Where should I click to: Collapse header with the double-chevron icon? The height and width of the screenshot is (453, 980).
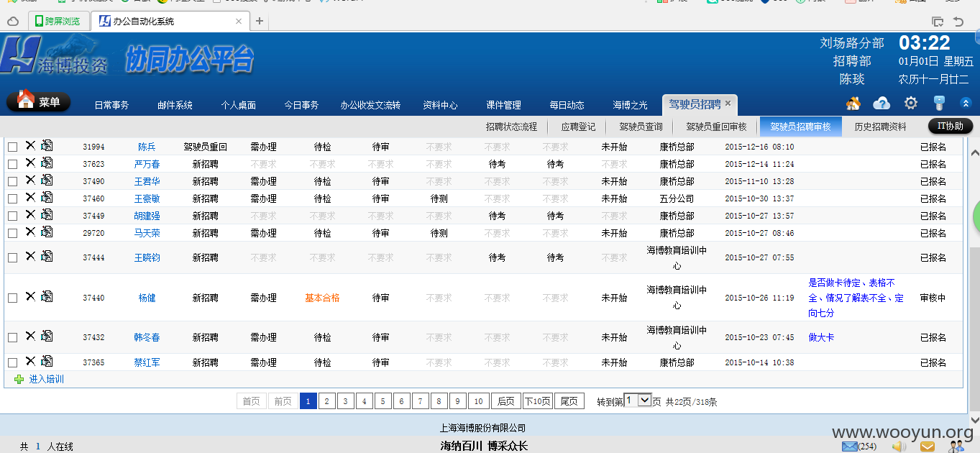966,104
